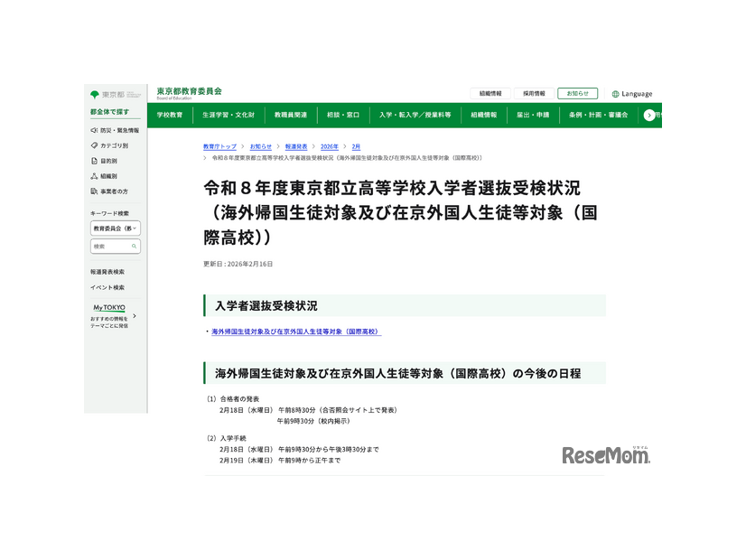The height and width of the screenshot is (560, 746).
Task: Click the カテゴリ別 tag icon
Action: coord(92,145)
